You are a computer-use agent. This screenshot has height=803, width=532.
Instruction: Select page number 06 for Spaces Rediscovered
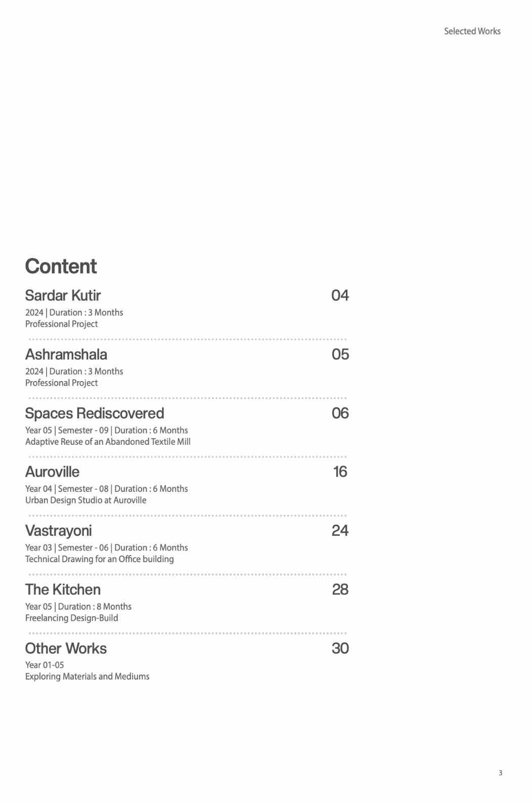(340, 413)
